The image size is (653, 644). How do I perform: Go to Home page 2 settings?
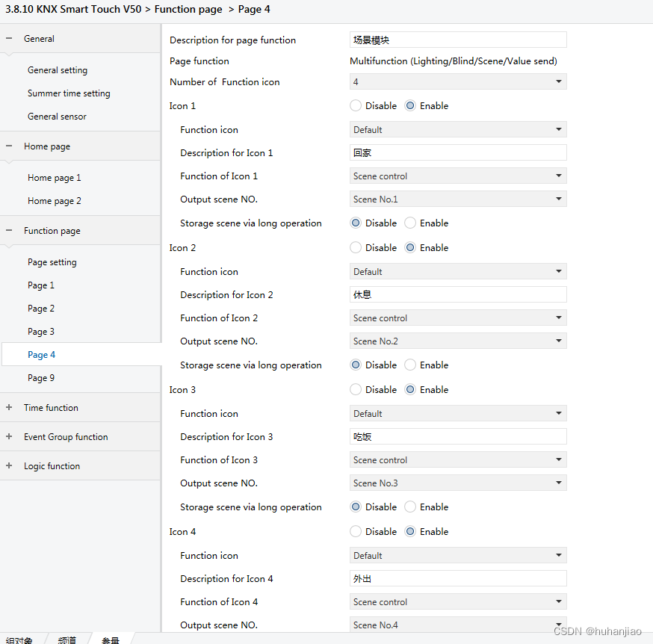(x=55, y=201)
